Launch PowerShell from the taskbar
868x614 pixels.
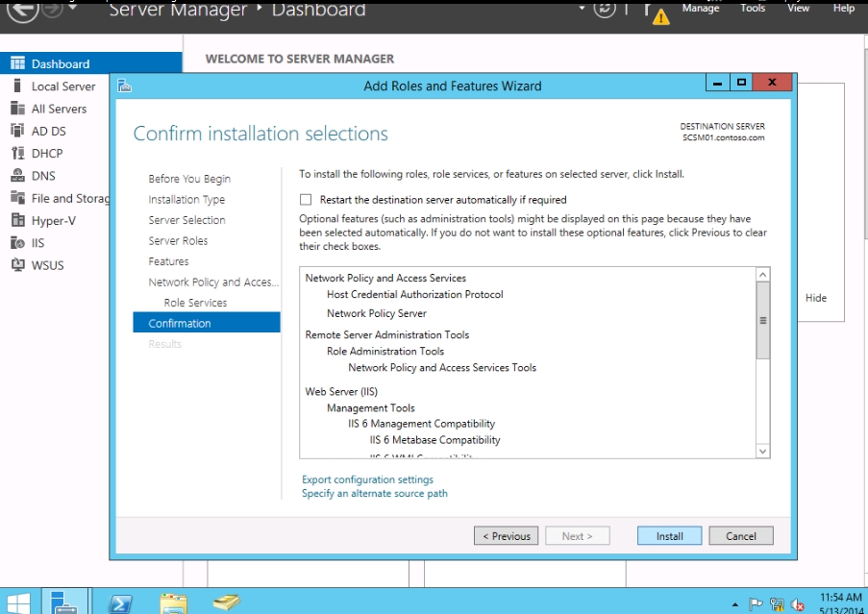120,603
